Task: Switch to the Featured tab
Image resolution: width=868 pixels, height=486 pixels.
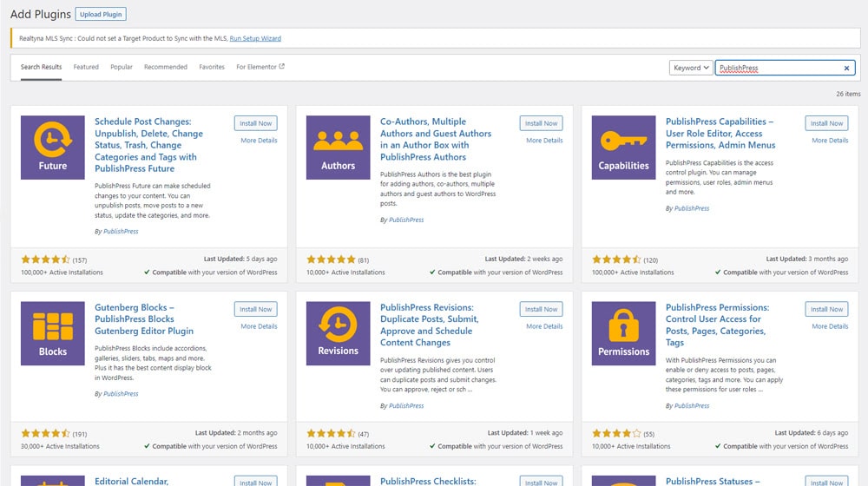Action: [86, 67]
